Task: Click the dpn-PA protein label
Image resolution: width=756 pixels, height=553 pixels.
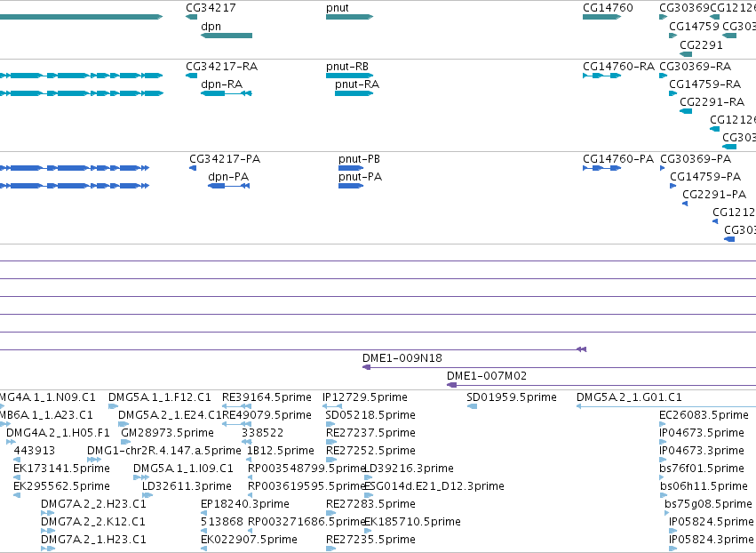Action: (228, 177)
